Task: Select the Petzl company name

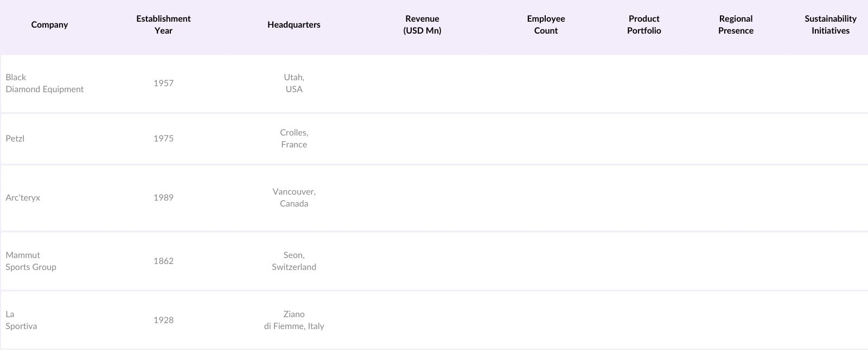Action: coord(15,139)
